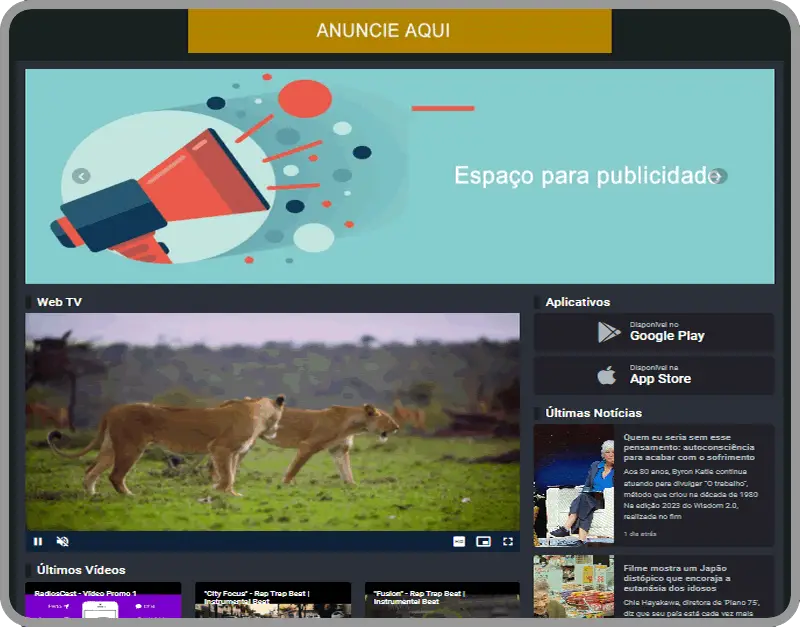Pause the Web TV video
800x627 pixels.
(x=38, y=541)
